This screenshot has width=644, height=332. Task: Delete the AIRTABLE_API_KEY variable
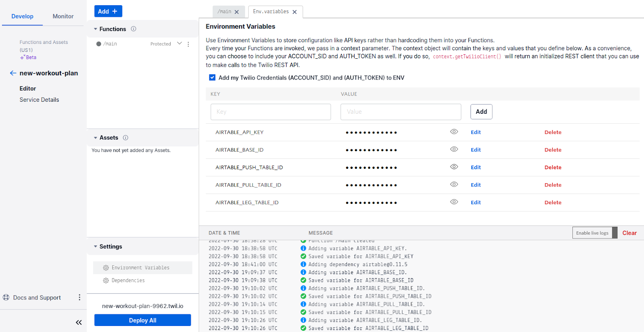[x=553, y=132]
